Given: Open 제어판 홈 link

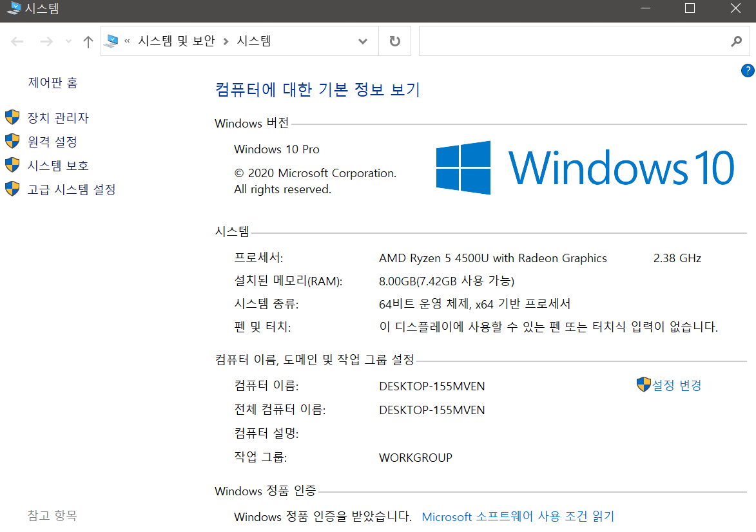Looking at the screenshot, I should (x=53, y=83).
